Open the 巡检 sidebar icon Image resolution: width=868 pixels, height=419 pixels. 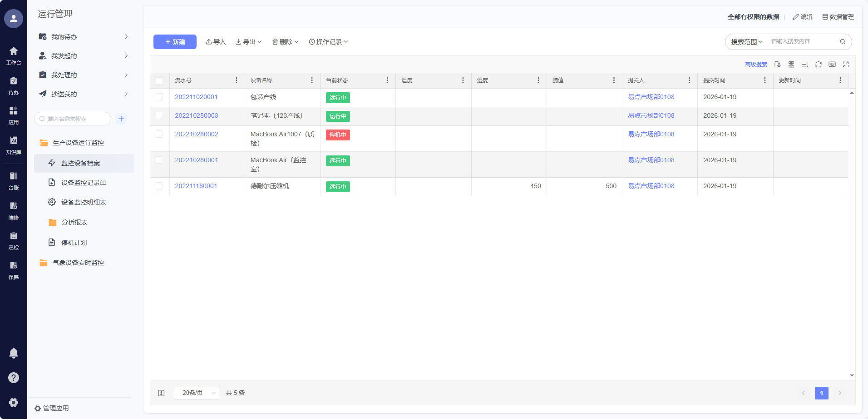click(14, 240)
